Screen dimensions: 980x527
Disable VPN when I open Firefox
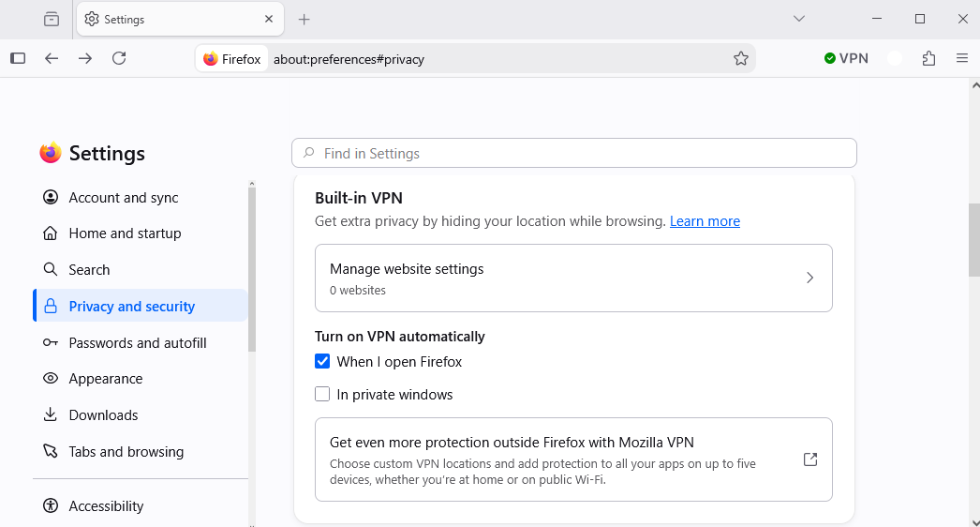click(322, 361)
